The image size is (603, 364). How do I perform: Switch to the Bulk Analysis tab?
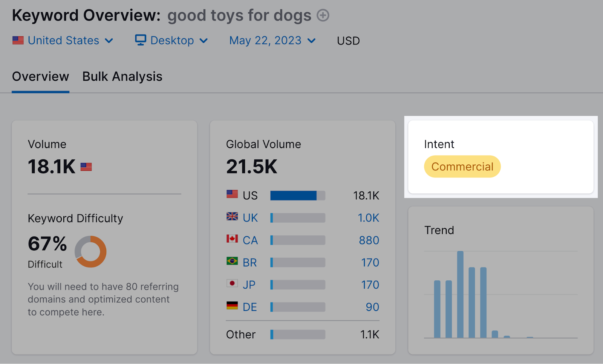122,76
